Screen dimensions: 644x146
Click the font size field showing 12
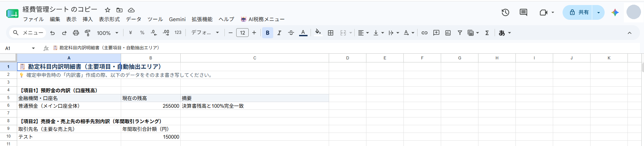242,33
